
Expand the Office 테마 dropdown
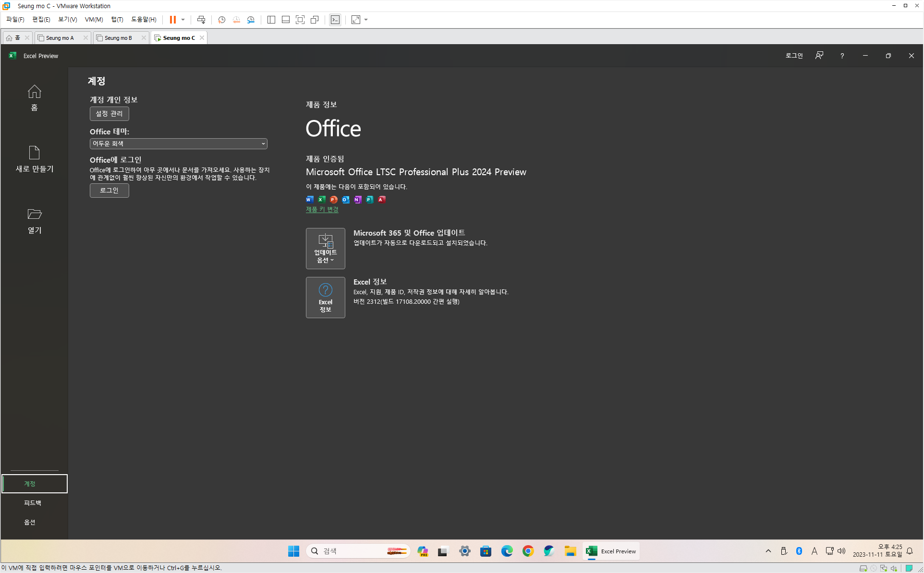coord(178,143)
